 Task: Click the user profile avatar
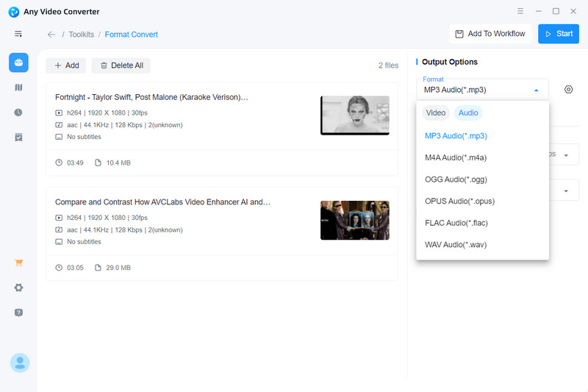[x=19, y=362]
